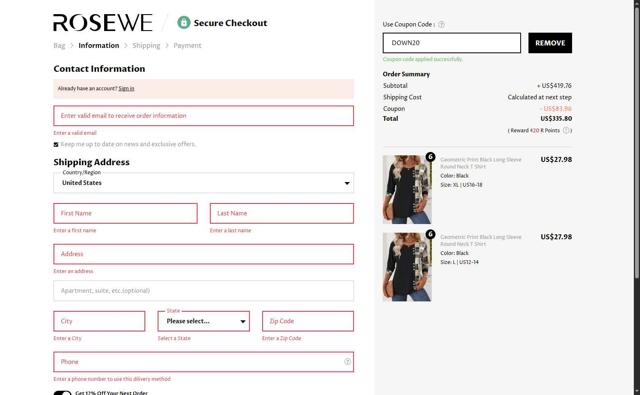Click the phone field help icon
Image resolution: width=640 pixels, height=395 pixels.
(x=347, y=362)
